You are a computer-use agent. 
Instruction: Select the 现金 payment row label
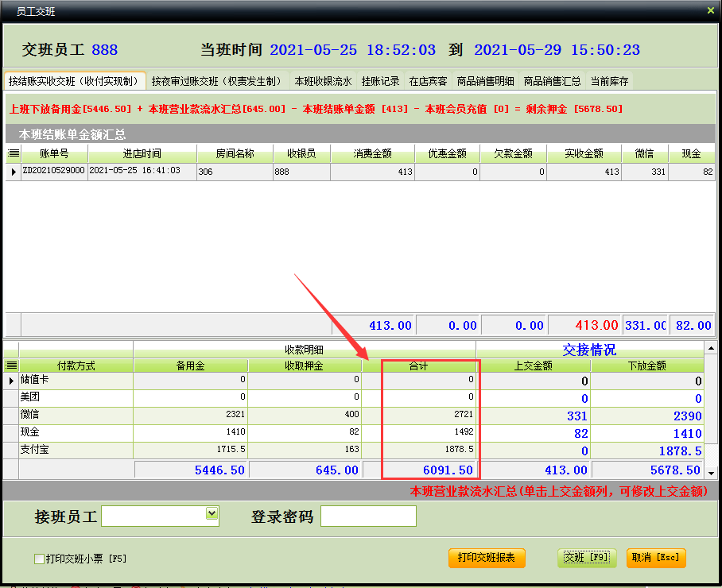click(29, 432)
